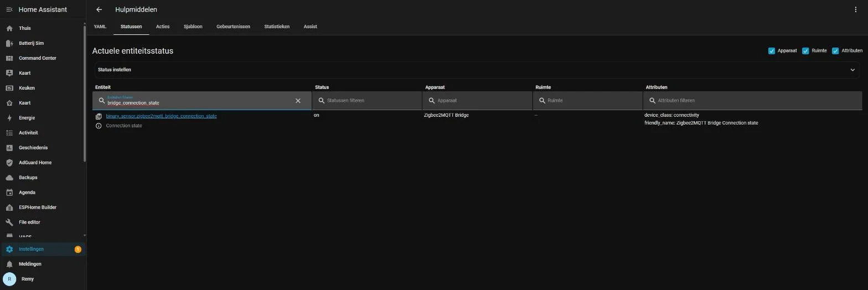
Task: Open Keuken dashboard icon
Action: [x=9, y=88]
